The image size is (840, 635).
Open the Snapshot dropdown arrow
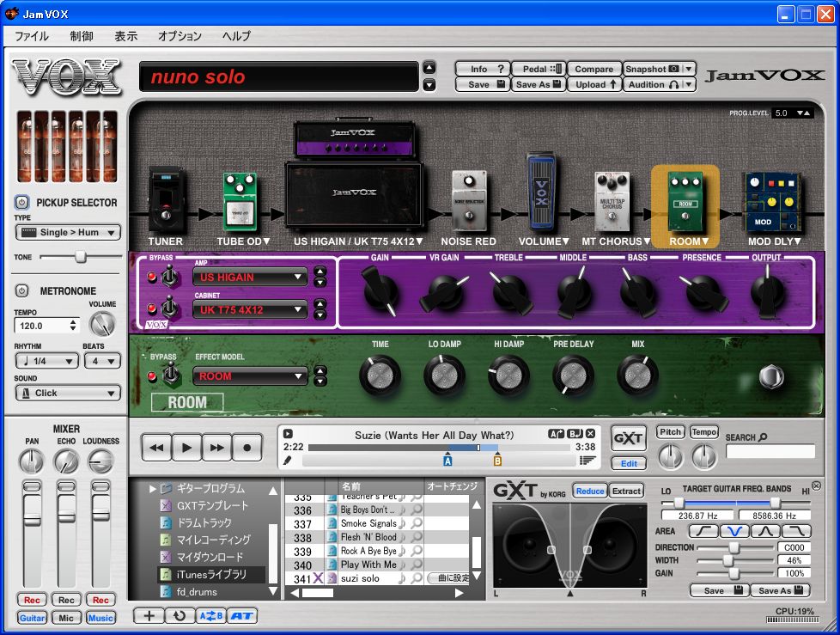pos(689,69)
